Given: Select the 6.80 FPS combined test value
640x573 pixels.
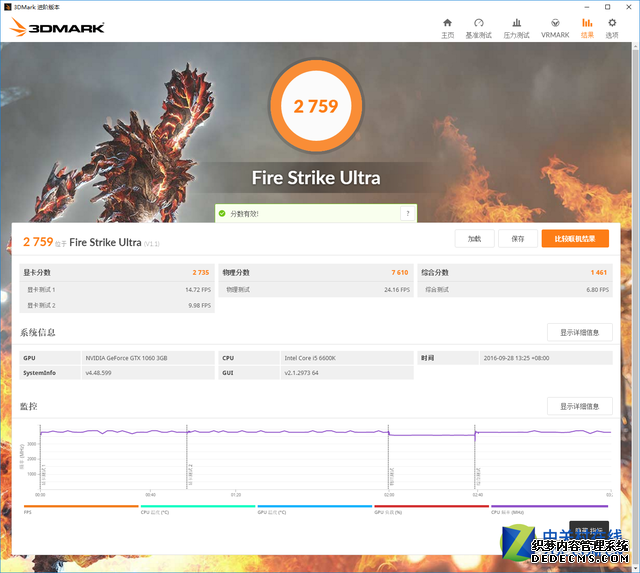Looking at the screenshot, I should tap(598, 290).
